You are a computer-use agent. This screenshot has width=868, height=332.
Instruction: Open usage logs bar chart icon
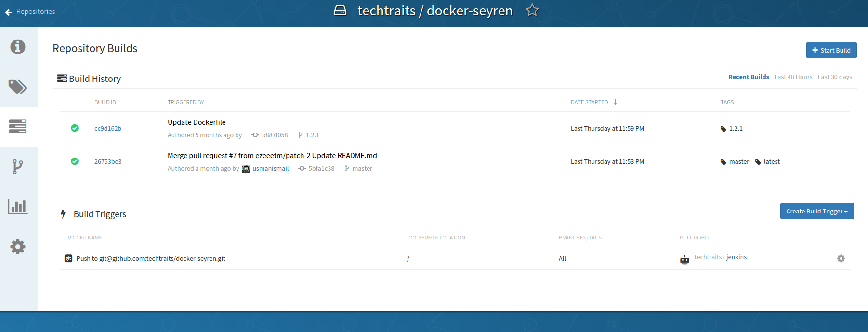[x=18, y=207]
